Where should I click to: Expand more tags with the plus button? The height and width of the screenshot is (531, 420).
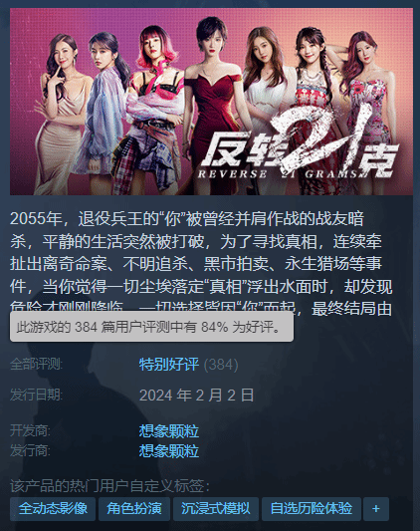point(375,509)
